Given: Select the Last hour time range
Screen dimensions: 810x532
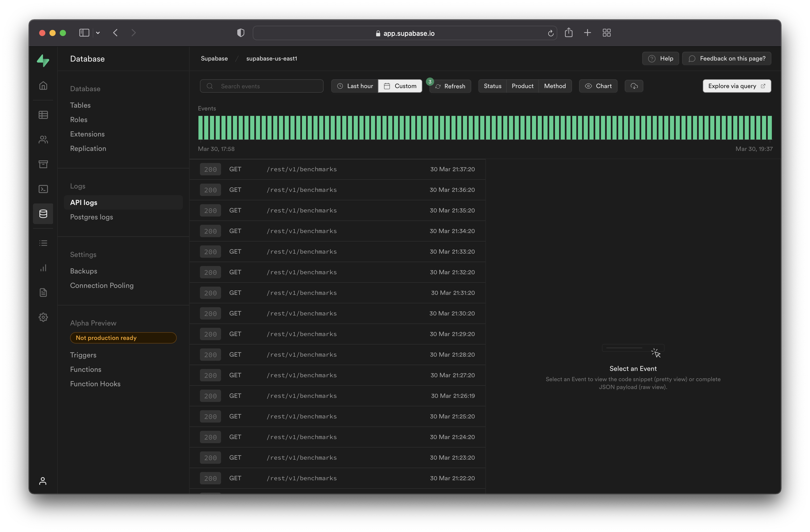Looking at the screenshot, I should 355,86.
